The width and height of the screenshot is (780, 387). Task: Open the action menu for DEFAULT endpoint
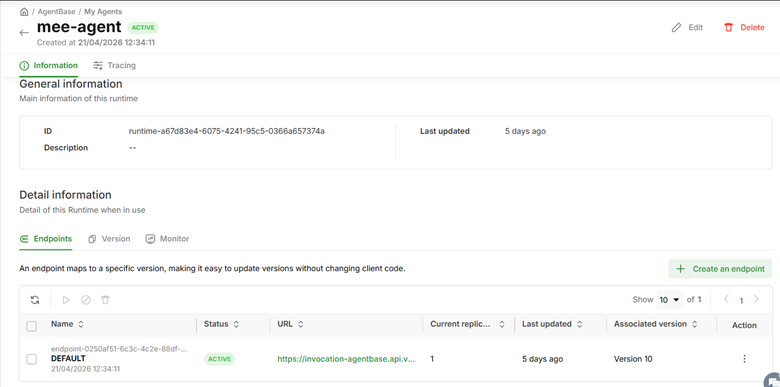point(744,359)
